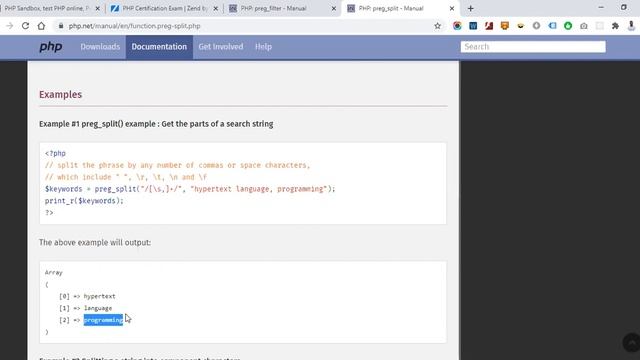Click the 'Array' output line
640x360 pixels.
[54, 273]
